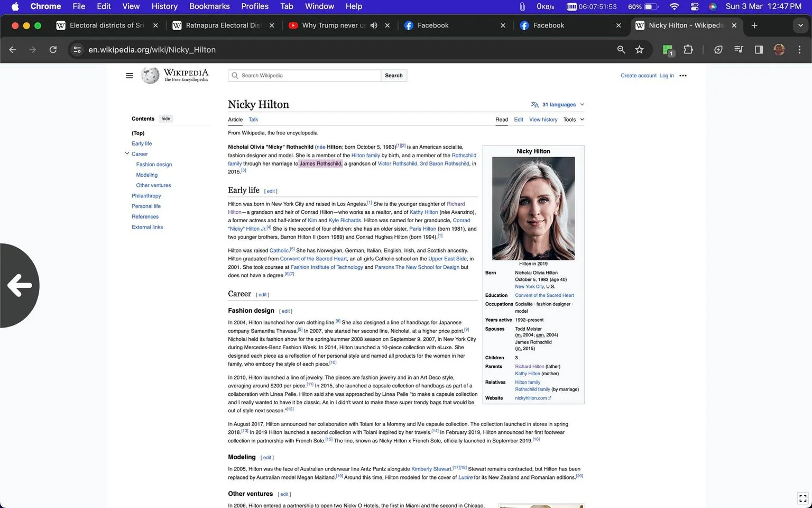The image size is (812, 508).
Task: Open the Bookmarks menu
Action: [209, 6]
